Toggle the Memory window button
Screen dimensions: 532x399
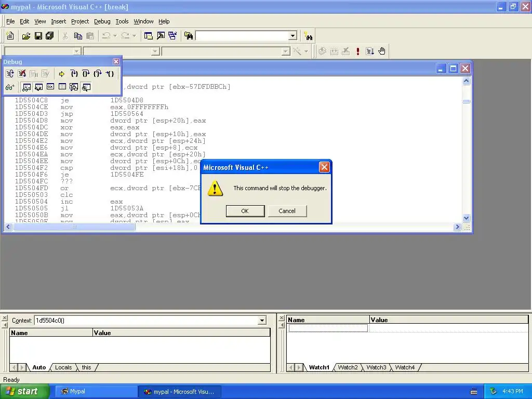tap(62, 87)
